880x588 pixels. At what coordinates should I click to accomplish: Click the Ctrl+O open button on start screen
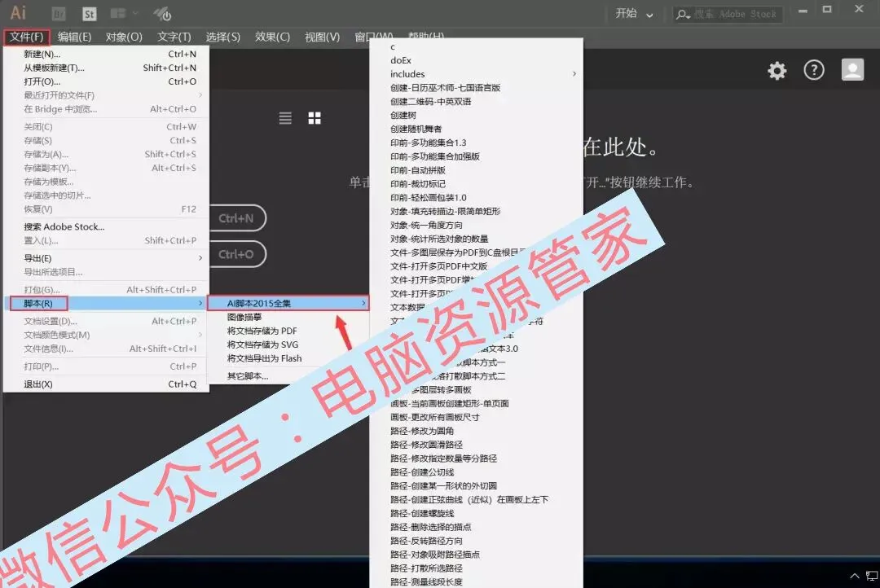pyautogui.click(x=237, y=255)
